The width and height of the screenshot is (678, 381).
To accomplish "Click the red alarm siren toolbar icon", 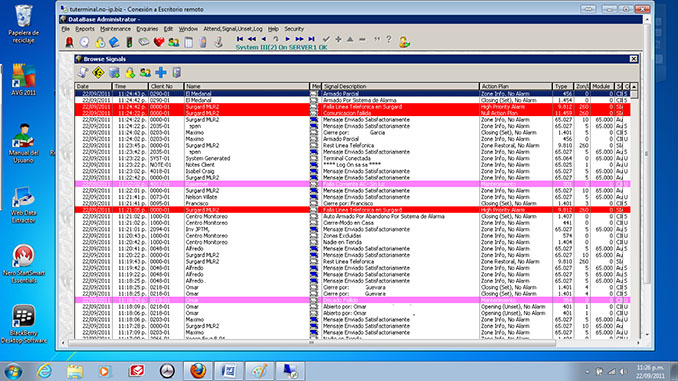I will [x=69, y=42].
